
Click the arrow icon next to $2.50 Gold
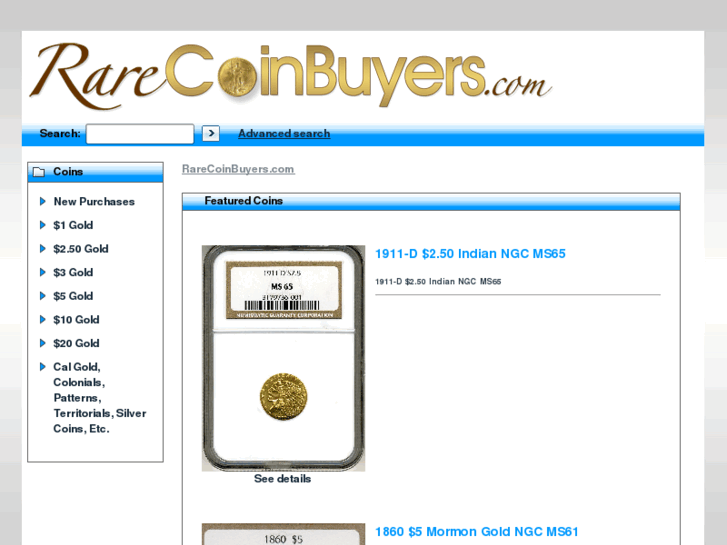pos(43,249)
